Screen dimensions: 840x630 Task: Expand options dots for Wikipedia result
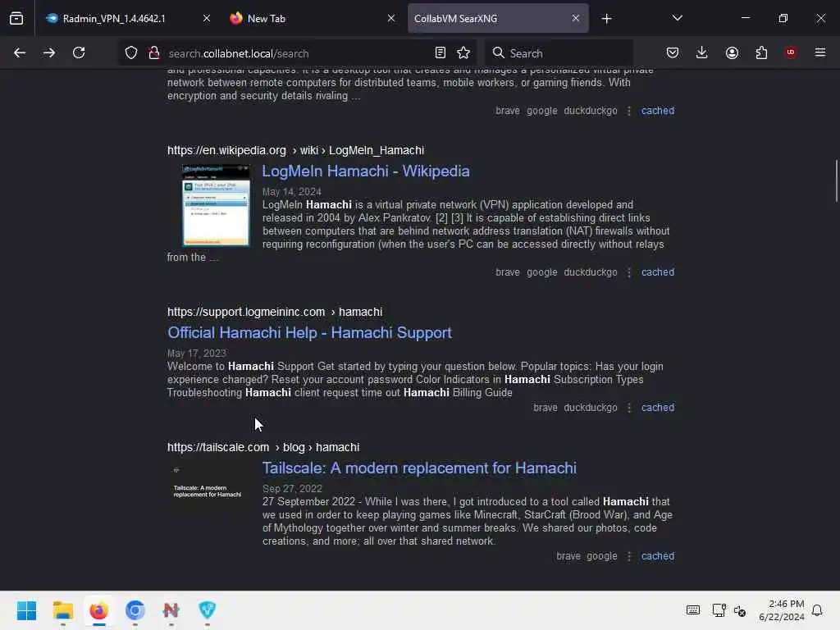pyautogui.click(x=629, y=272)
